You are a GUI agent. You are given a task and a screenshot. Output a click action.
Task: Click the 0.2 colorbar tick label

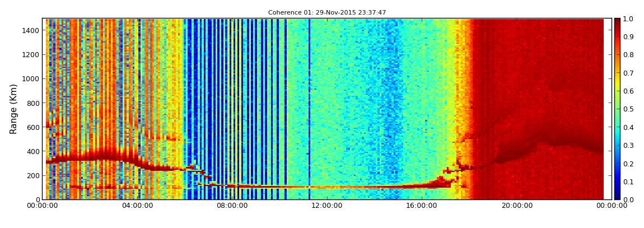click(x=628, y=164)
